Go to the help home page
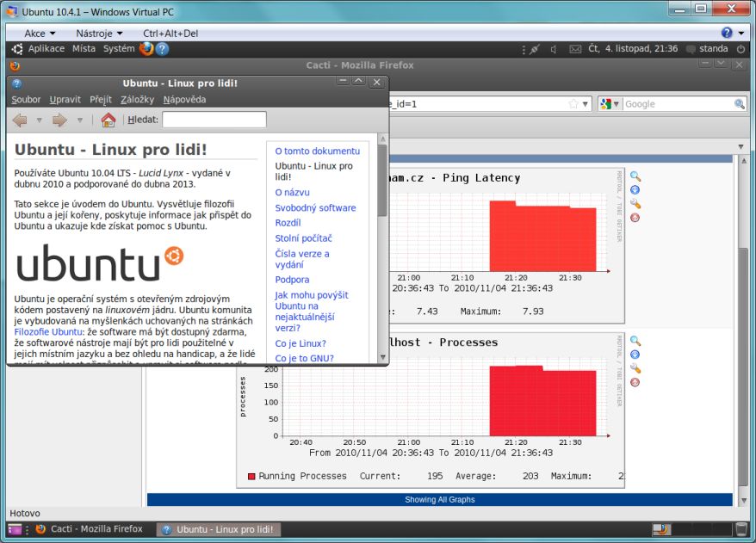This screenshot has width=756, height=543. (x=108, y=120)
